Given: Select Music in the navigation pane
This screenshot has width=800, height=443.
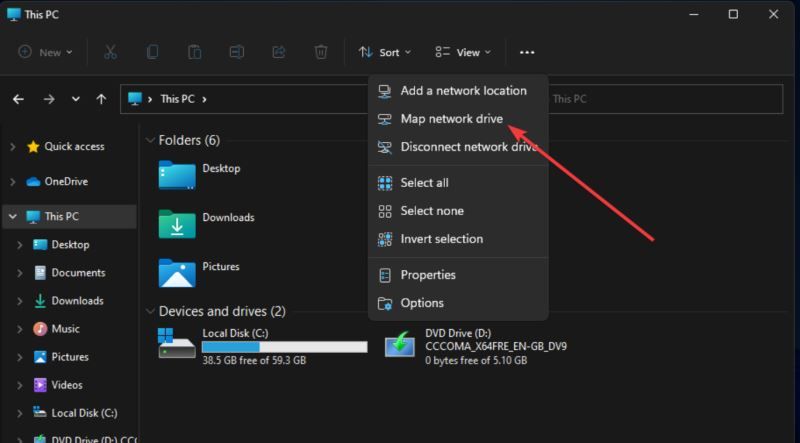Looking at the screenshot, I should (65, 329).
